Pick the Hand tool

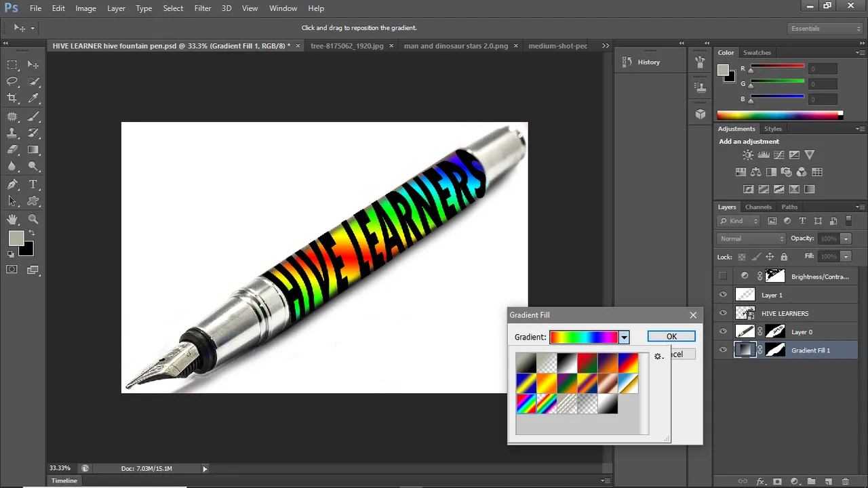[x=12, y=219]
